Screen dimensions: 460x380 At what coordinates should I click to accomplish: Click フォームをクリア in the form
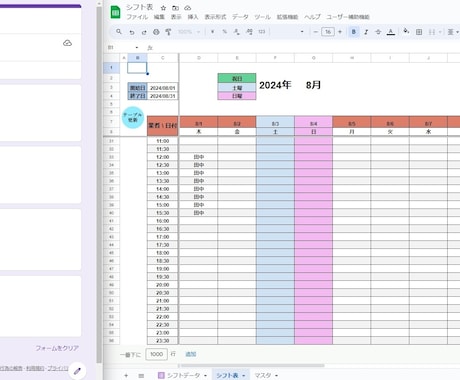57,348
